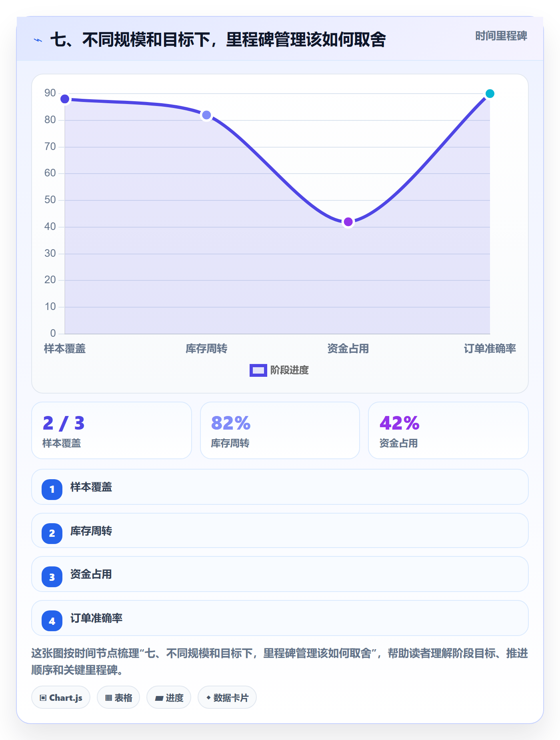
Task: Click the number 4 badge for 订单准确率
Action: pyautogui.click(x=52, y=621)
